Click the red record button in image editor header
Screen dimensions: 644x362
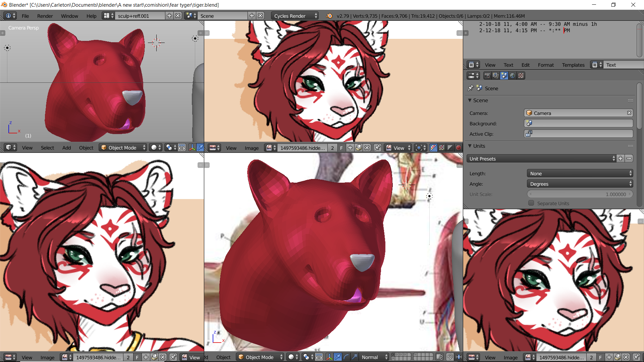[459, 148]
